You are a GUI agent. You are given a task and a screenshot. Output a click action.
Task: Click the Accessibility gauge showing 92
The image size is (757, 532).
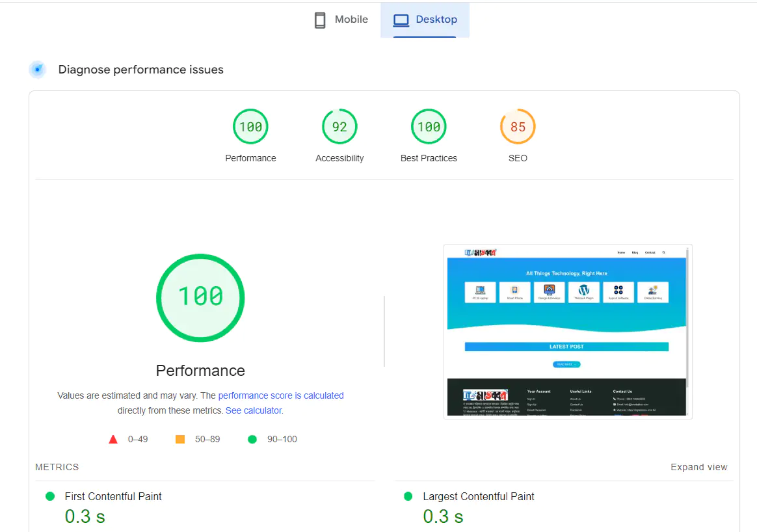tap(339, 126)
